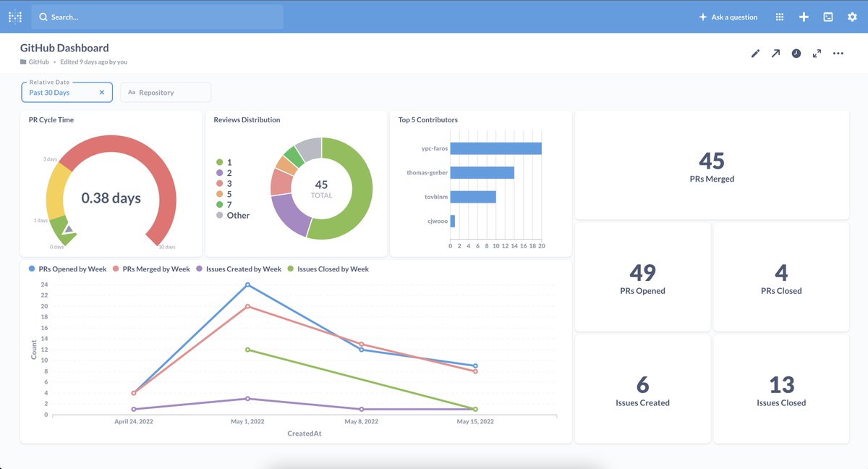Viewport: 868px width, 469px height.
Task: Click the 49 PRs Opened card
Action: click(x=642, y=277)
